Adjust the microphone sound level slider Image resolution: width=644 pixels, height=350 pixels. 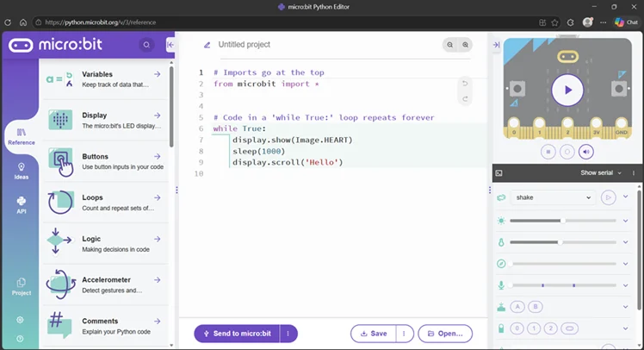[x=563, y=285]
